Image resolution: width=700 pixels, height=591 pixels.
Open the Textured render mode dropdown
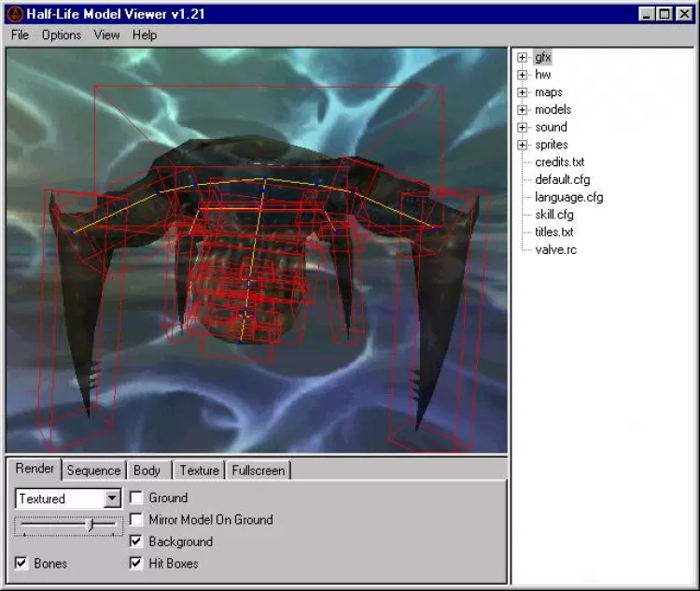pyautogui.click(x=112, y=499)
